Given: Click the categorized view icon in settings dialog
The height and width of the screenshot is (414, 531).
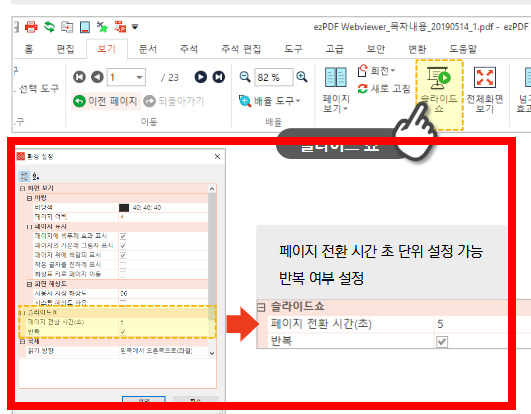Looking at the screenshot, I should (x=24, y=176).
